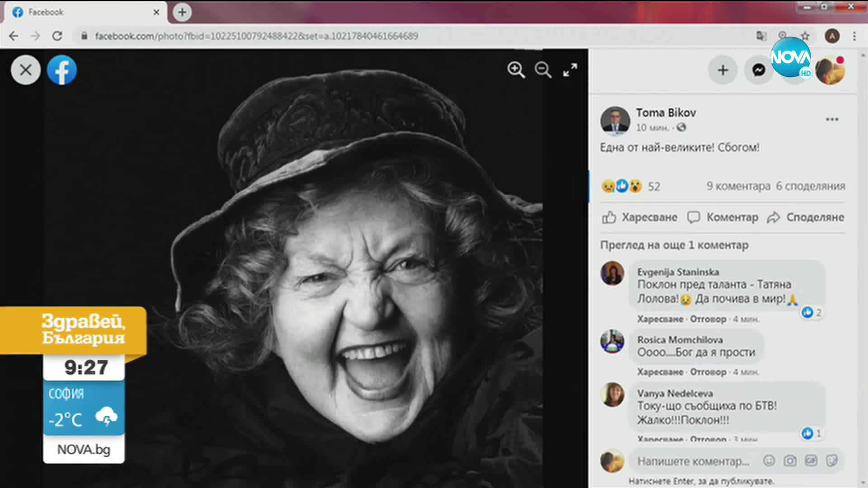The height and width of the screenshot is (488, 868).
Task: Open Rosica Momchilova's profile name
Action: tap(680, 340)
